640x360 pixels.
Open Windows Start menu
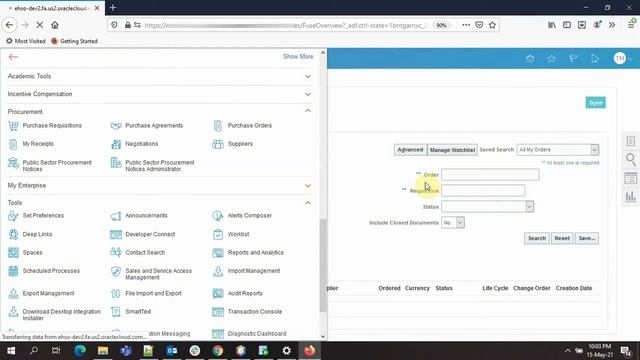click(11, 351)
